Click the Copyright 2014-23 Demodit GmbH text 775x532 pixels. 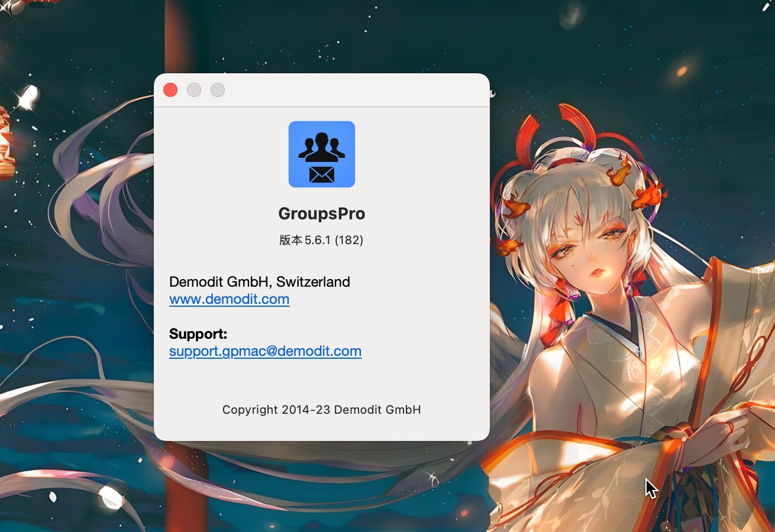[x=322, y=410]
